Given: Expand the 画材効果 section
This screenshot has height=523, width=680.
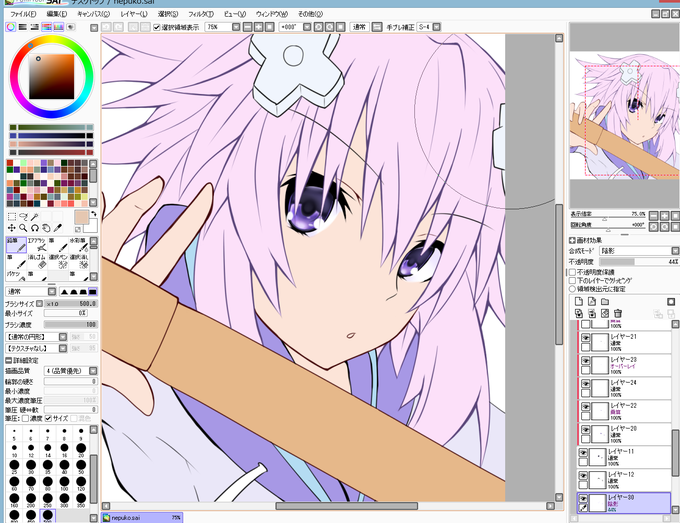Looking at the screenshot, I should tap(572, 240).
